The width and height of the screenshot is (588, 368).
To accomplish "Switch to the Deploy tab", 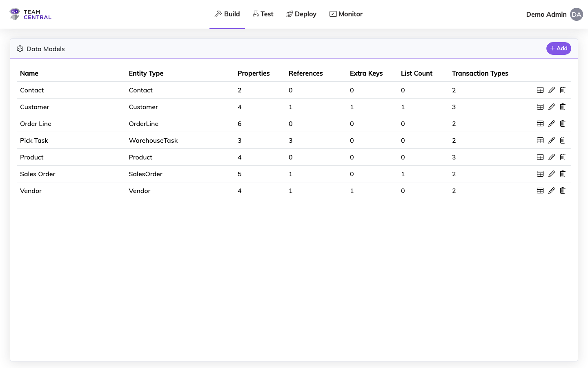I will tap(301, 14).
